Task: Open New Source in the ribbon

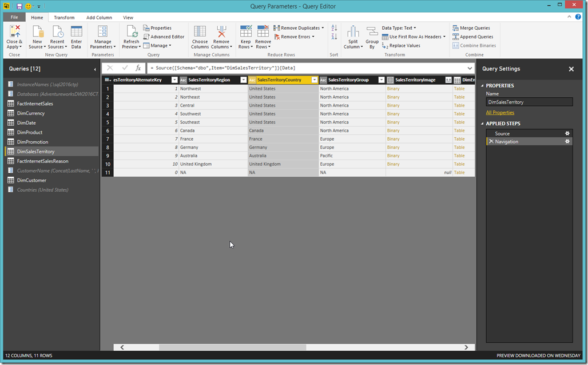Action: [37, 37]
